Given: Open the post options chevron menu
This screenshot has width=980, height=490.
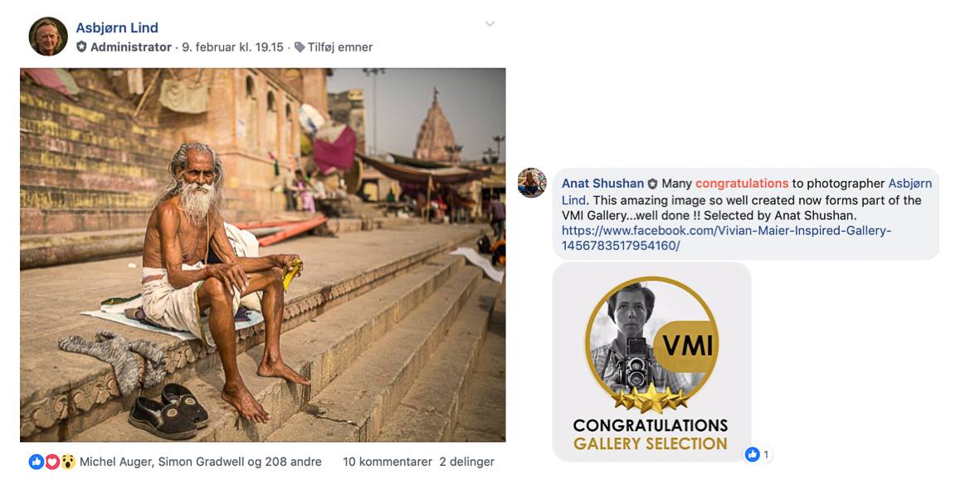Looking at the screenshot, I should point(490,24).
